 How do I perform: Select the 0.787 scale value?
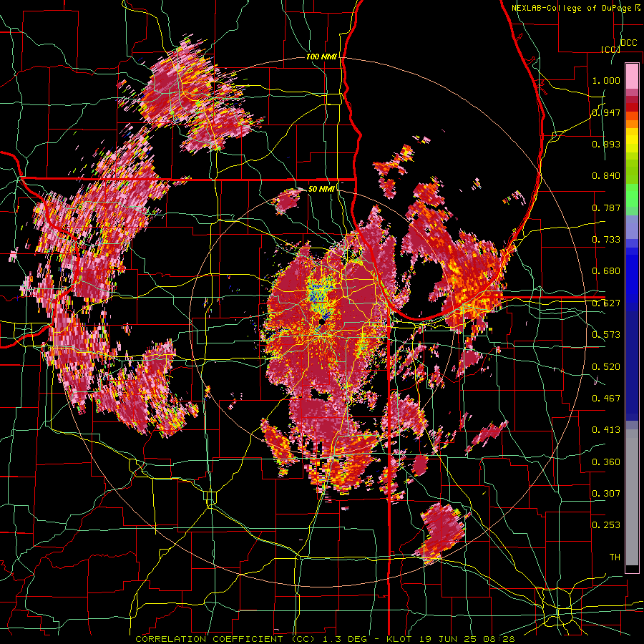[606, 208]
